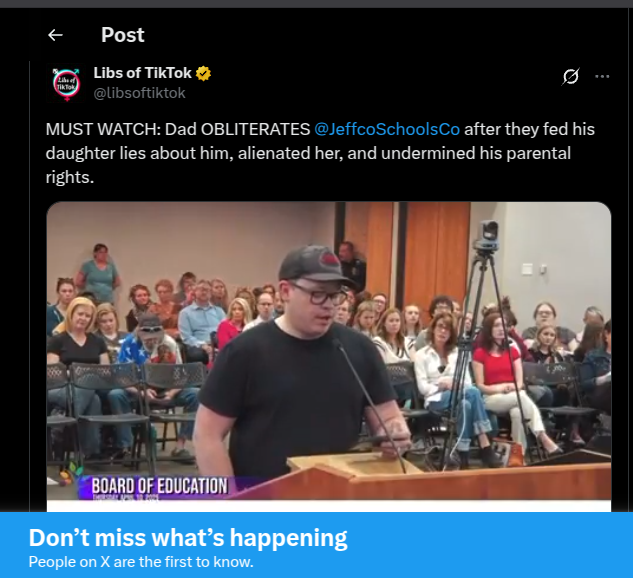This screenshot has width=633, height=578.
Task: Open the @libsoftiktok handle link
Action: [x=139, y=93]
